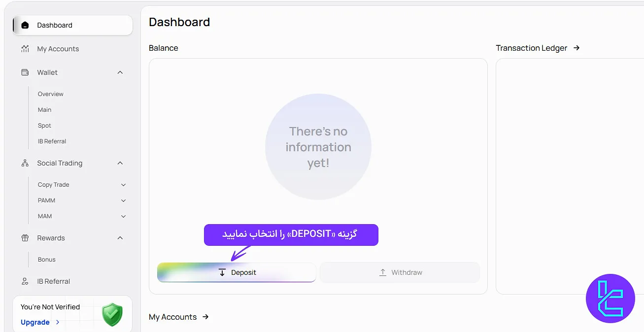Click the Social Trading network icon
This screenshot has width=644, height=332.
25,163
